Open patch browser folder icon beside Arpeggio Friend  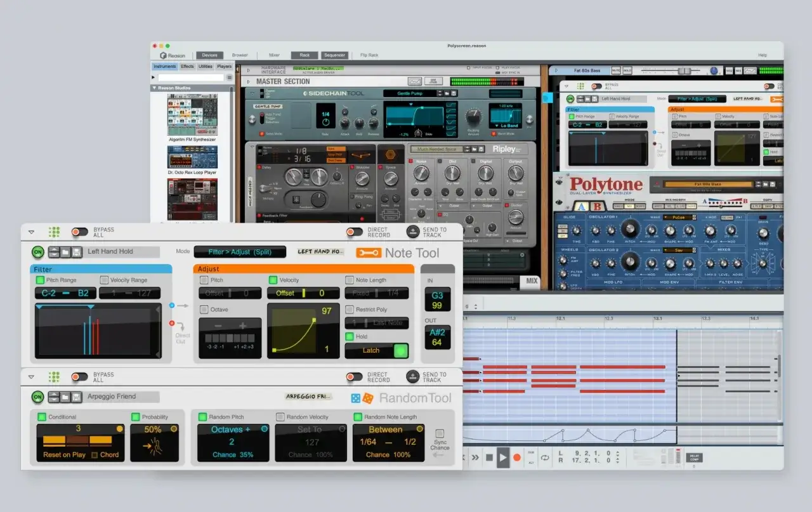click(x=65, y=397)
